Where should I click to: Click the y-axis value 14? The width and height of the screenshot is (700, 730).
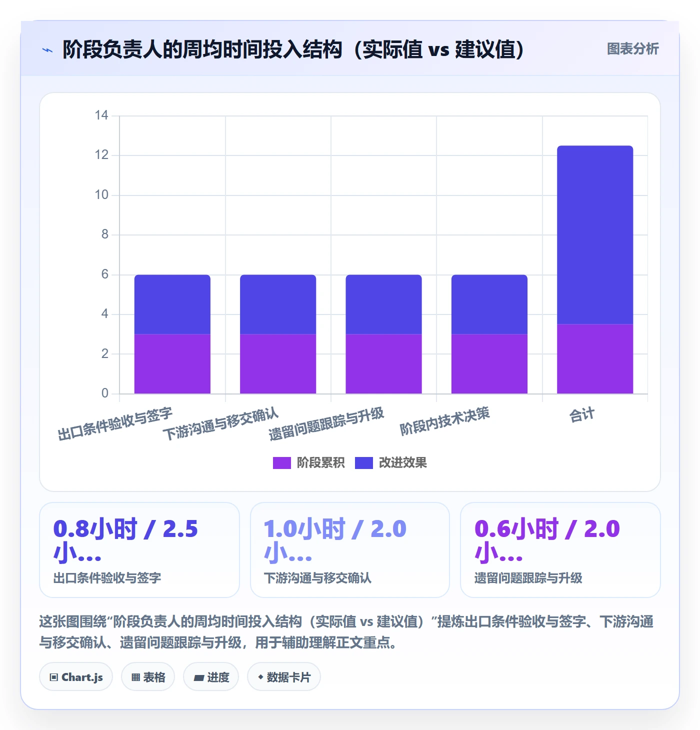[101, 115]
